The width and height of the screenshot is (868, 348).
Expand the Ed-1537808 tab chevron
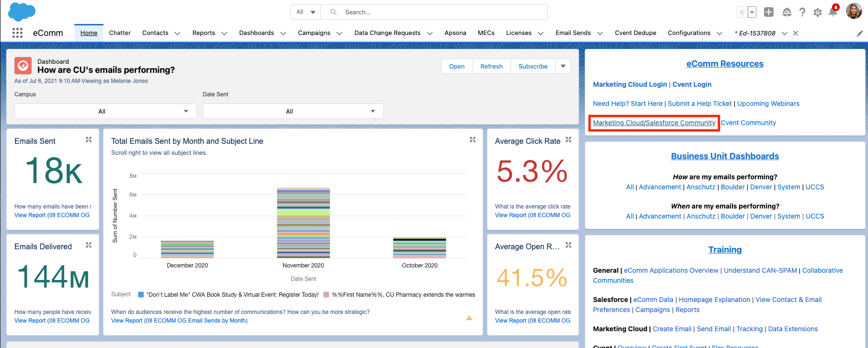785,33
